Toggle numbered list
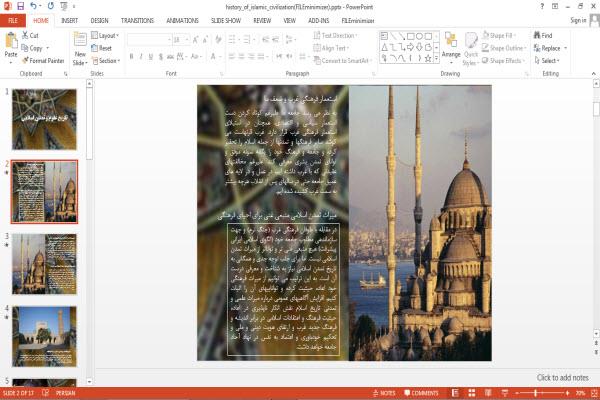 tap(248, 39)
